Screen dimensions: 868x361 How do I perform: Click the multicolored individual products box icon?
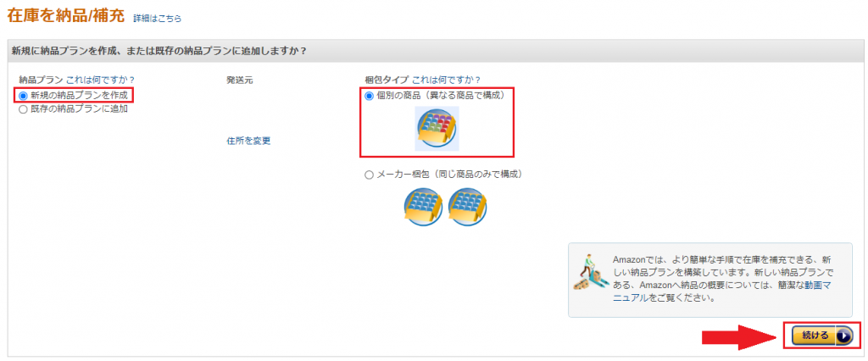pyautogui.click(x=437, y=129)
